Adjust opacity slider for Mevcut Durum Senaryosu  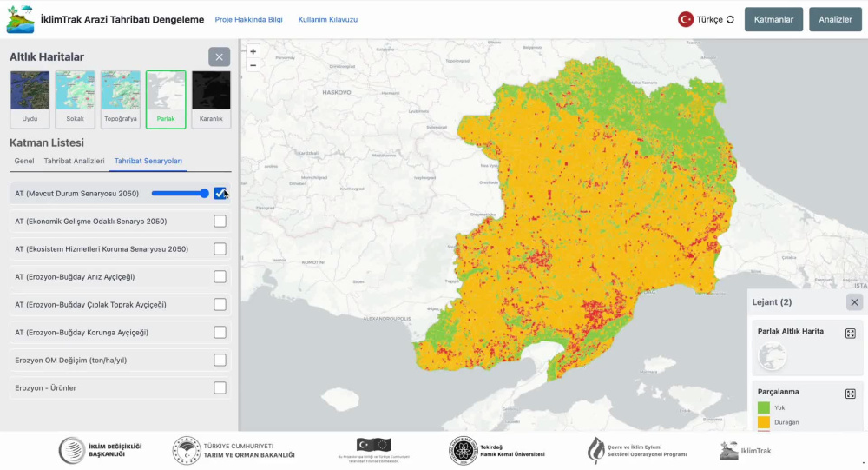(x=180, y=194)
